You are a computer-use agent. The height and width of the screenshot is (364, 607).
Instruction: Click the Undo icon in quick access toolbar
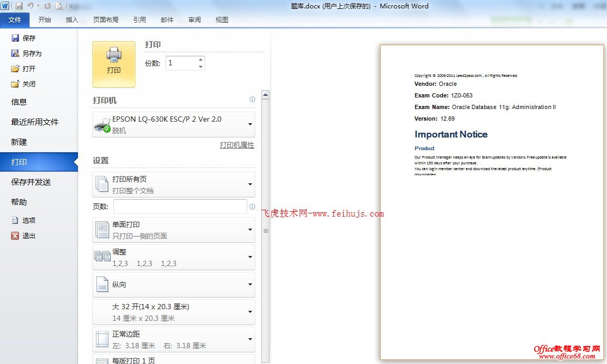coord(30,6)
